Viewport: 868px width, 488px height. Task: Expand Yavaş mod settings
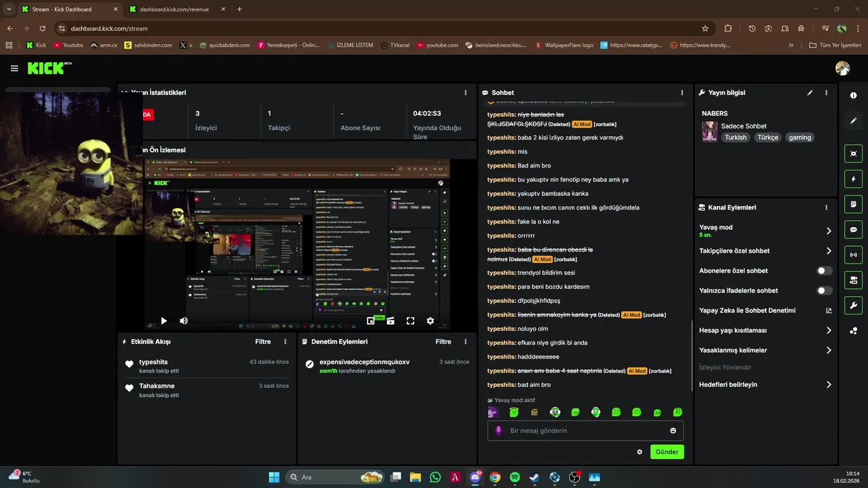[x=829, y=231]
